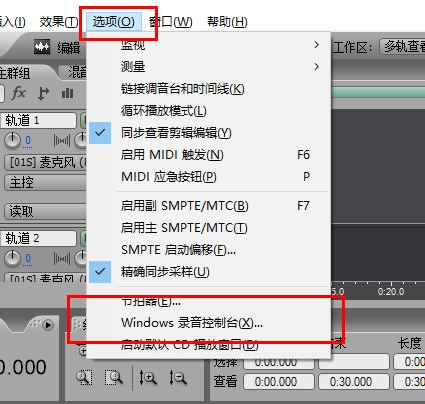Open Track 1 [01S] 麦克风 input dropdown
425x404 pixels.
pos(45,163)
